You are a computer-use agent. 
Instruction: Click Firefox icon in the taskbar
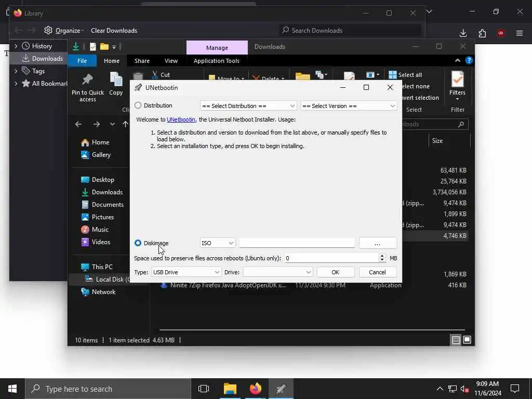tap(256, 389)
